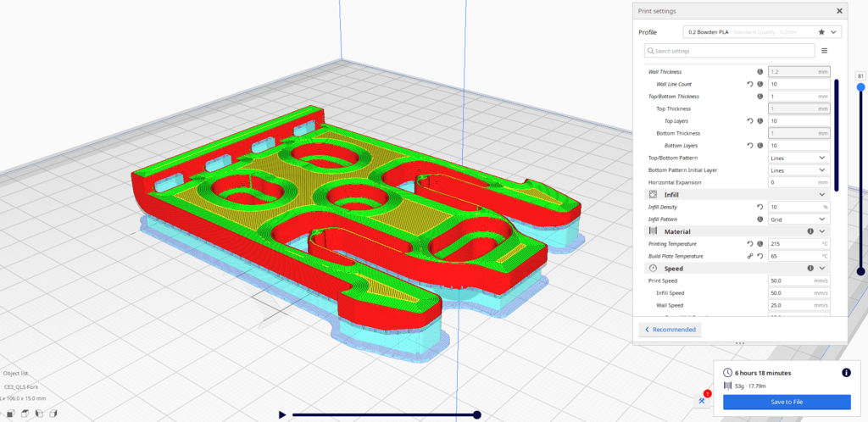This screenshot has width=868, height=422.
Task: Play the layer simulation
Action: (x=282, y=414)
